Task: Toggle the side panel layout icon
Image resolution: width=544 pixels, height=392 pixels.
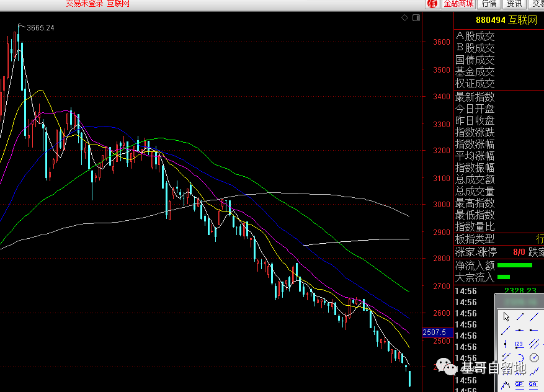Action: 416,18
